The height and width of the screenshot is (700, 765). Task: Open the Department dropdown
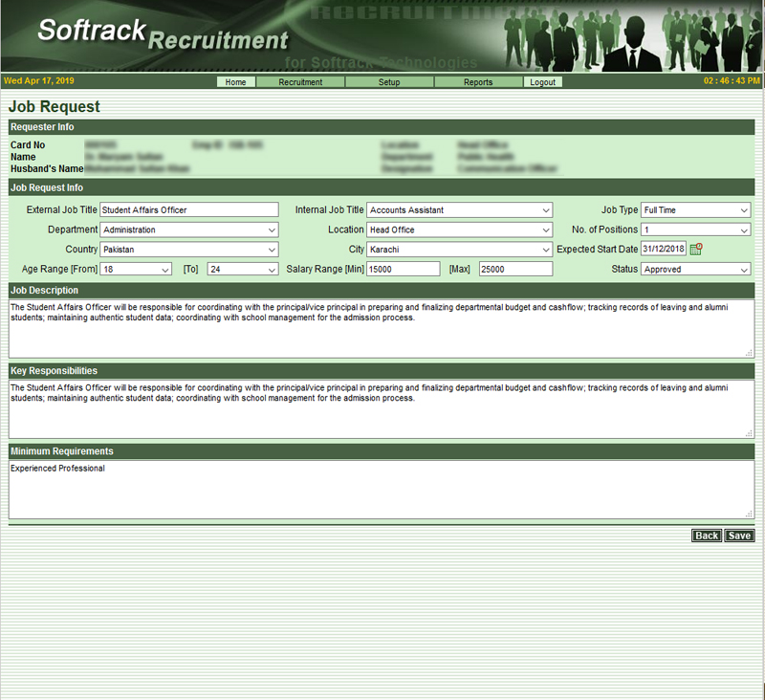pyautogui.click(x=188, y=230)
